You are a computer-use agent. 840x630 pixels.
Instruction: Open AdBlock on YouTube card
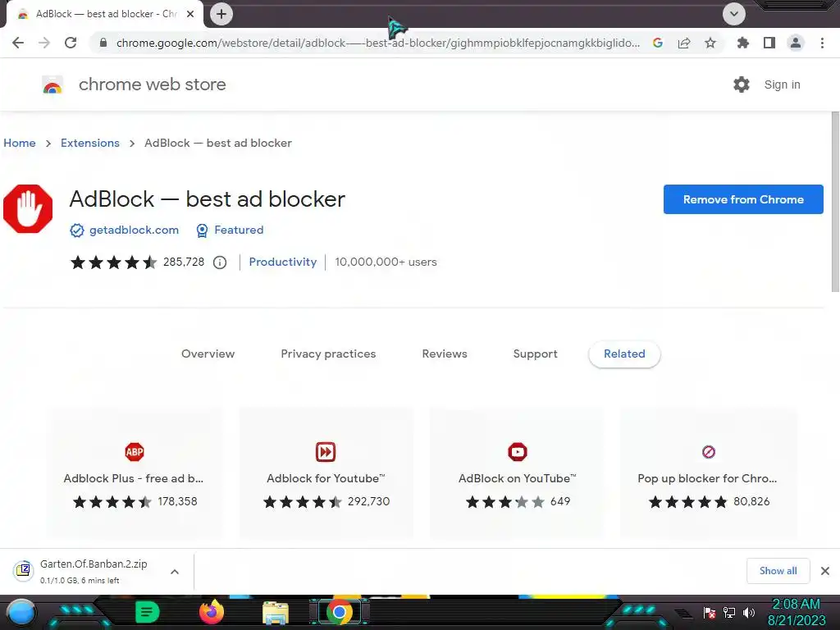tap(517, 473)
